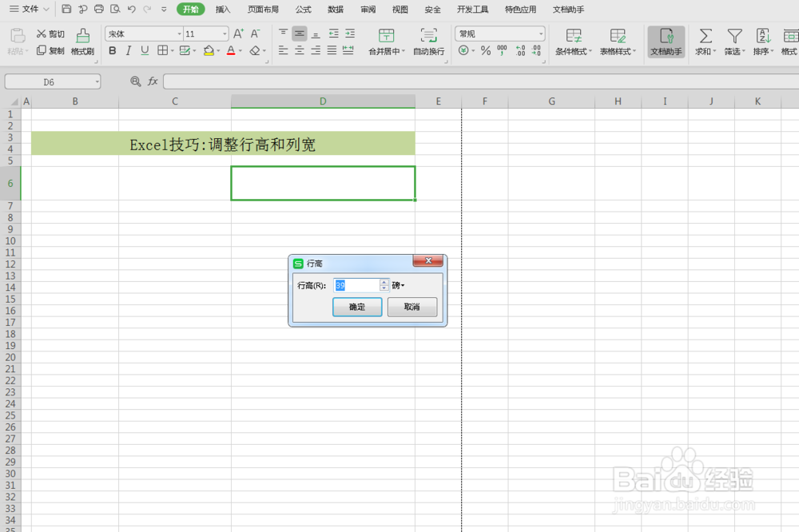Click the formula bar input
Image resolution: width=799 pixels, height=532 pixels.
(481, 81)
